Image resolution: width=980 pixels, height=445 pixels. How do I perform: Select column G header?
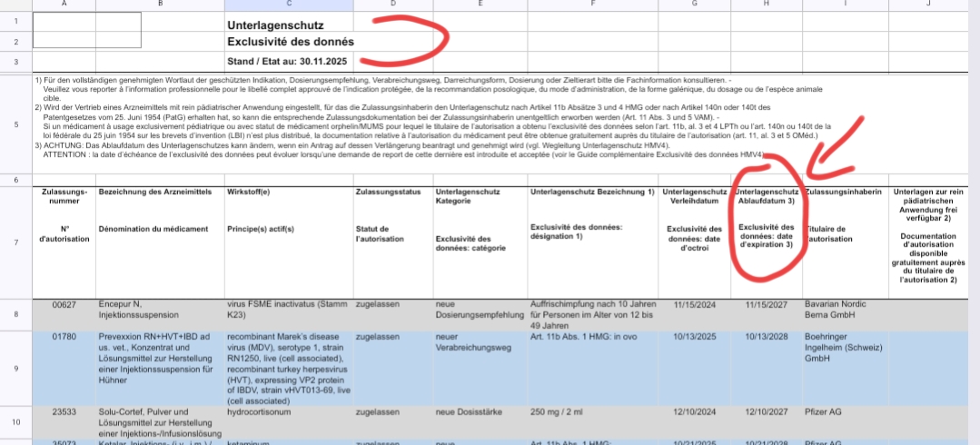(x=695, y=5)
